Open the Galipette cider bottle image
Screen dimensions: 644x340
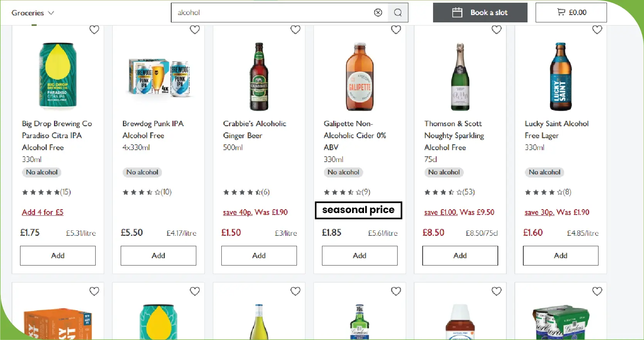point(359,77)
